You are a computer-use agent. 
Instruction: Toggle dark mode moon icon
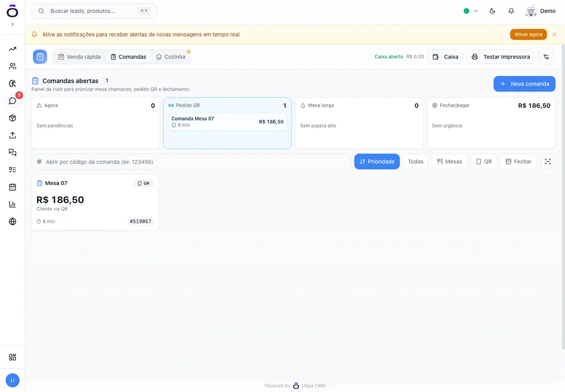pyautogui.click(x=492, y=11)
